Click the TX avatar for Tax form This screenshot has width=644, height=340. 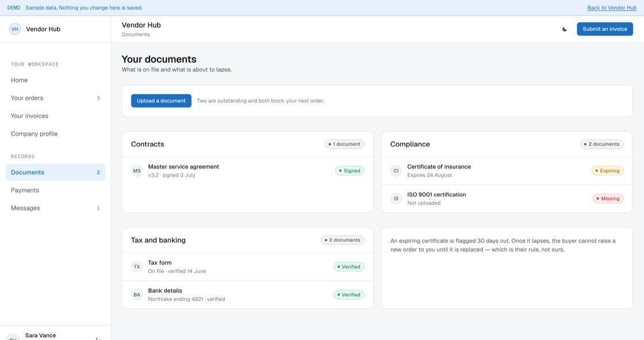coord(137,267)
